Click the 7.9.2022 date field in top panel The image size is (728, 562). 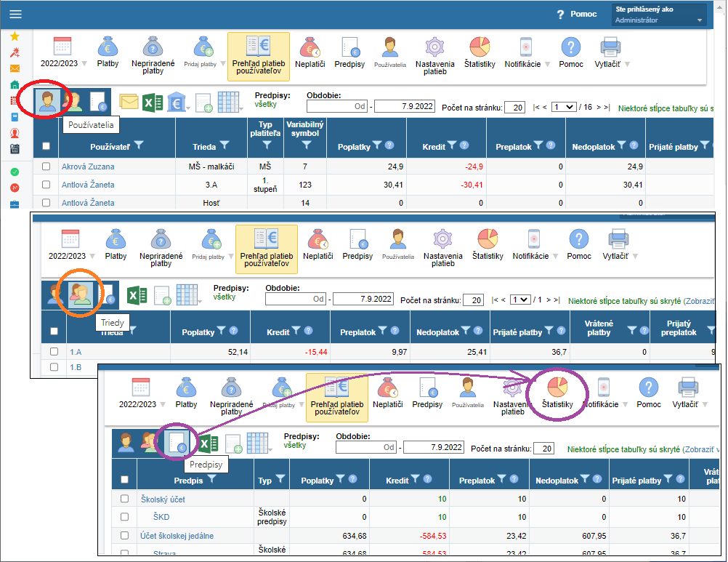point(405,106)
